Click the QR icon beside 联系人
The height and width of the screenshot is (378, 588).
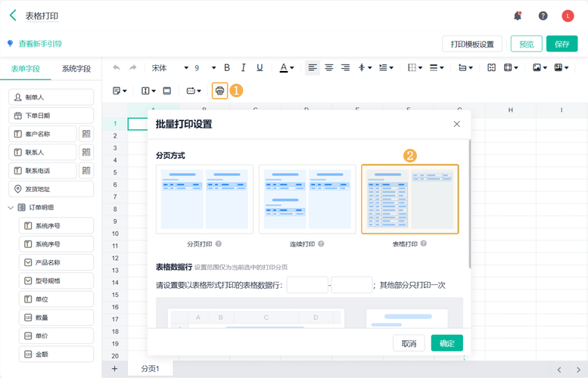tap(86, 152)
